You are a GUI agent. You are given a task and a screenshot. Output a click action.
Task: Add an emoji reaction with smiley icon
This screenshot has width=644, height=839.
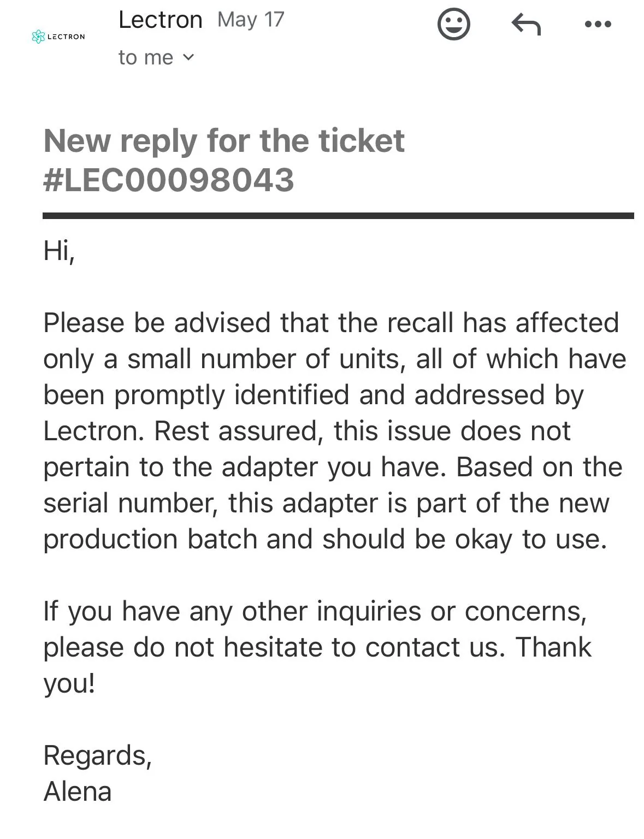coord(453,24)
